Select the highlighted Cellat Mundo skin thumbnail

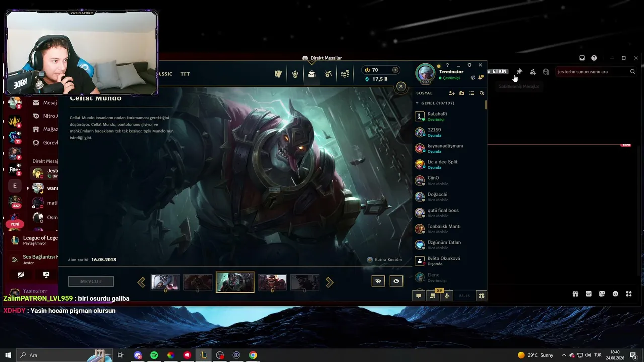point(235,282)
